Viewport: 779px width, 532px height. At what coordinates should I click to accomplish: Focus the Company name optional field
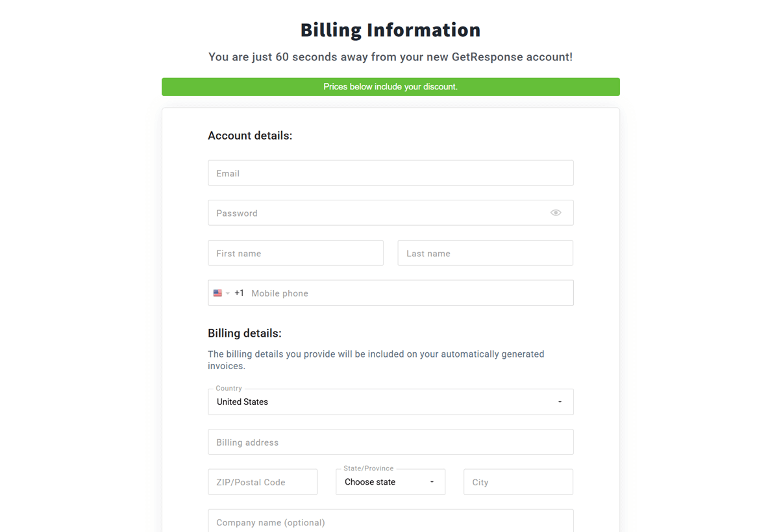(x=389, y=522)
